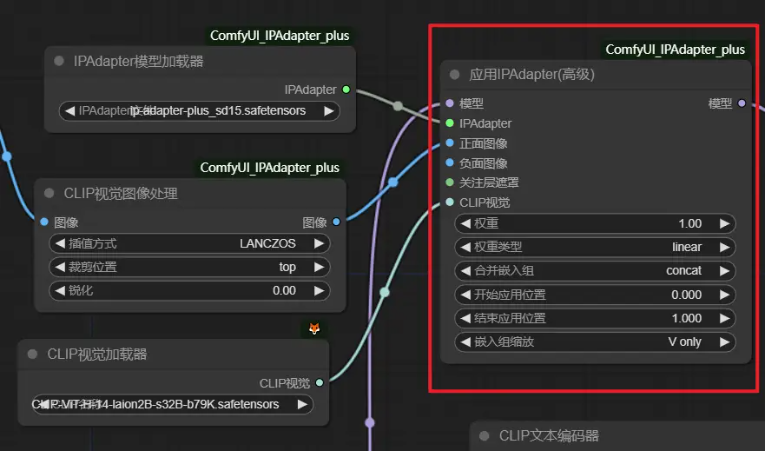Viewport: 765px width, 451px height.
Task: Click the CLIP视觉 input socket on the 应用IPAdapter node
Action: click(450, 202)
